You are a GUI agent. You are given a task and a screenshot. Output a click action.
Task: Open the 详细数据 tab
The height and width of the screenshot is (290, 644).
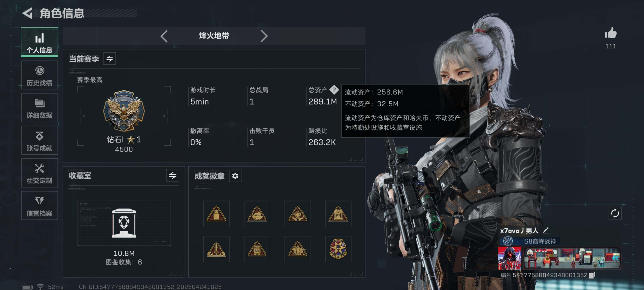click(39, 108)
